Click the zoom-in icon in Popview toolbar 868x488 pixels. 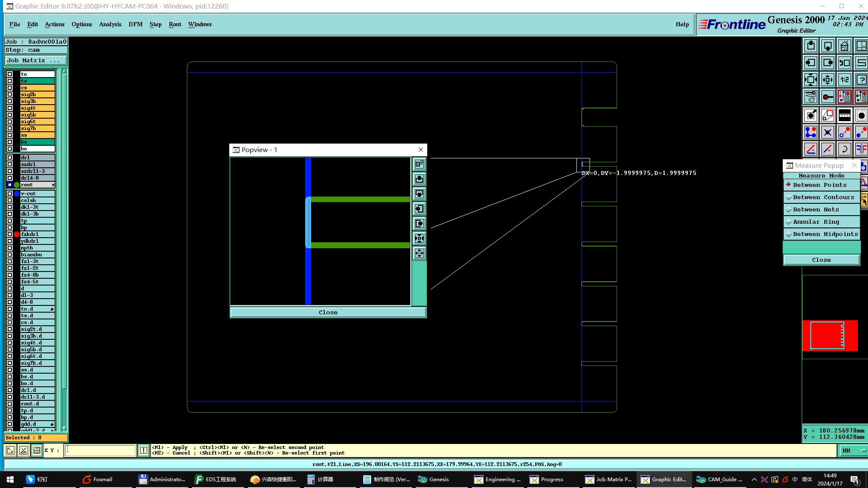pos(419,238)
